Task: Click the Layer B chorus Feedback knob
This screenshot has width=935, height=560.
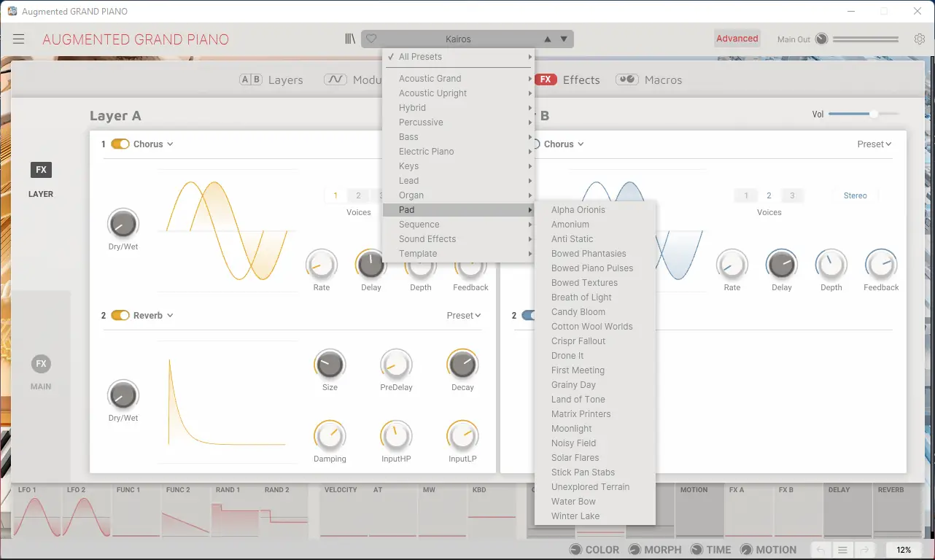Action: pyautogui.click(x=881, y=264)
